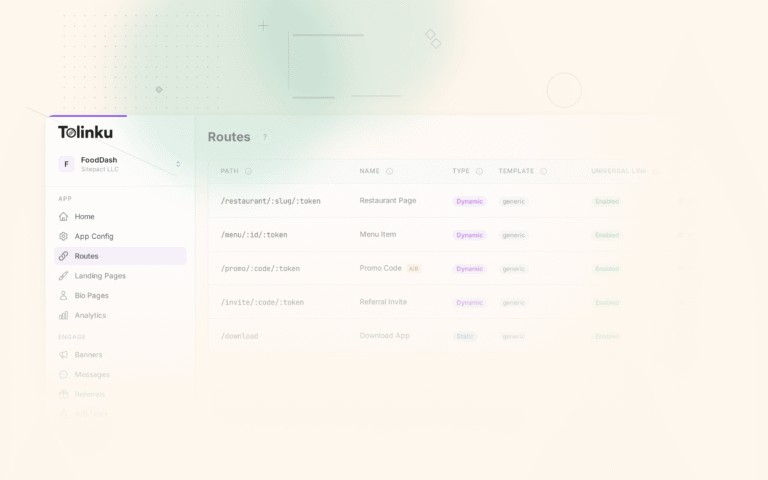This screenshot has height=480, width=768.
Task: Click the Home house icon
Action: point(63,216)
